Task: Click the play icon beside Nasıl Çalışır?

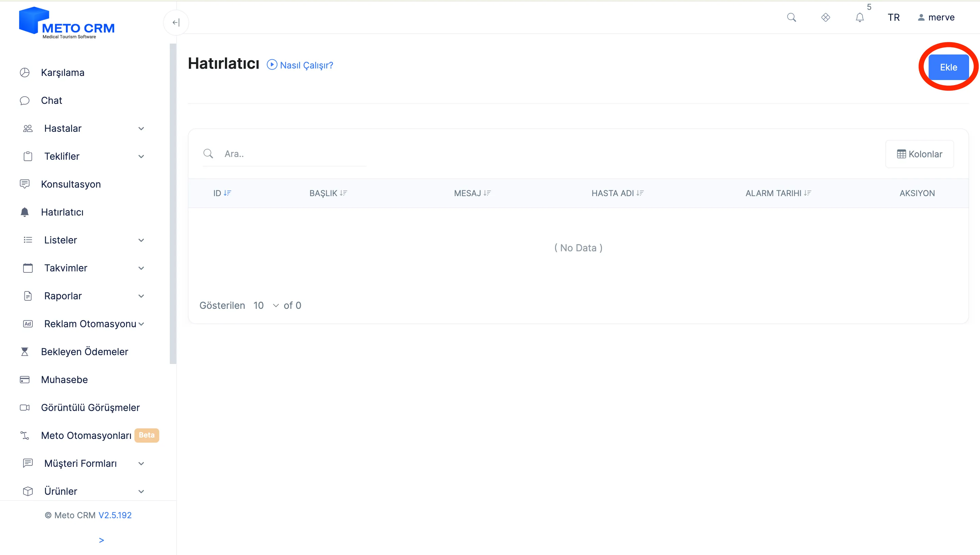Action: click(x=272, y=65)
